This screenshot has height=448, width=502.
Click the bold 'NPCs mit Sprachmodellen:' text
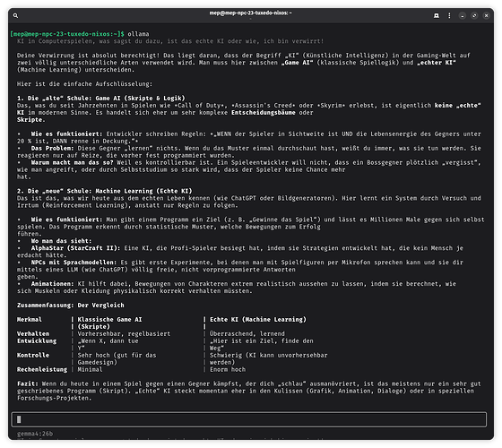point(74,262)
